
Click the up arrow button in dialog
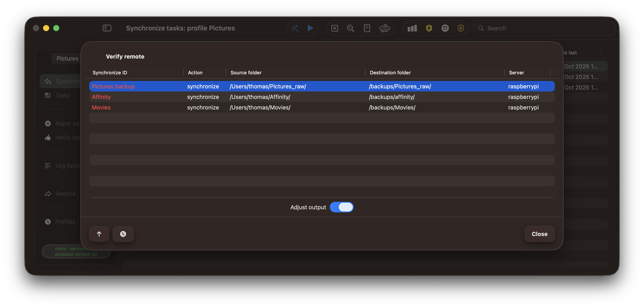pos(99,234)
